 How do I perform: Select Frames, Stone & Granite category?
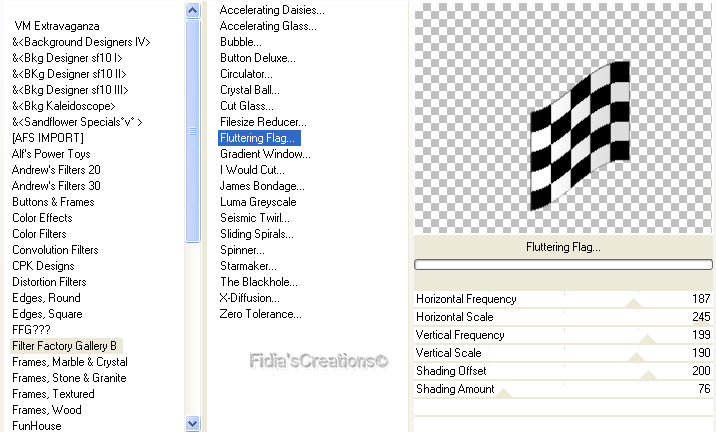69,378
